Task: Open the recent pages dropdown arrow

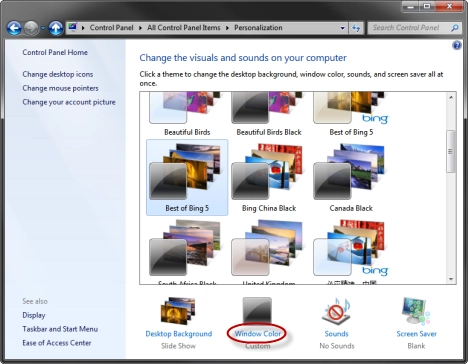Action: pyautogui.click(x=43, y=28)
